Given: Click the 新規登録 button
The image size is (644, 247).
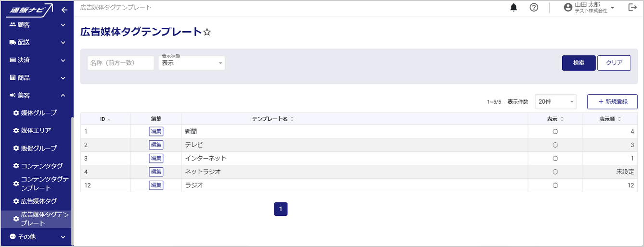Looking at the screenshot, I should click(612, 102).
